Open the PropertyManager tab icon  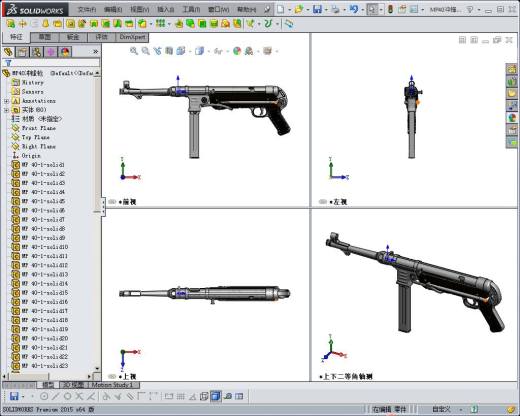pyautogui.click(x=22, y=52)
